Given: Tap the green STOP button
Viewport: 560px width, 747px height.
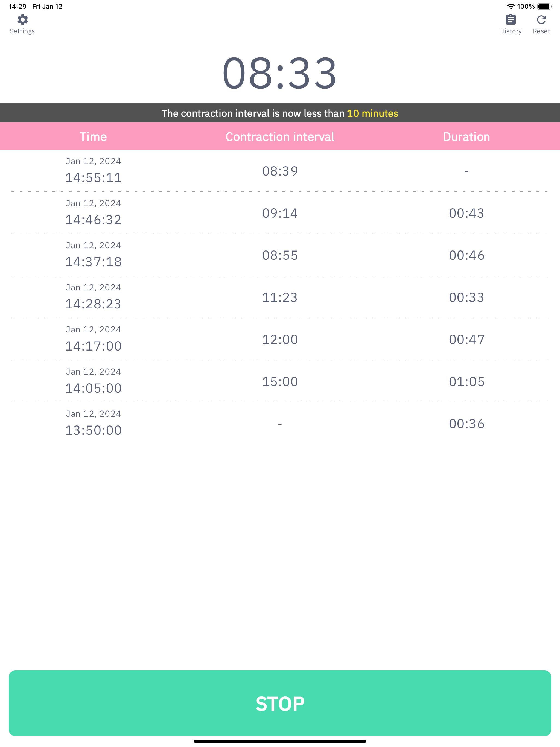Looking at the screenshot, I should click(280, 703).
